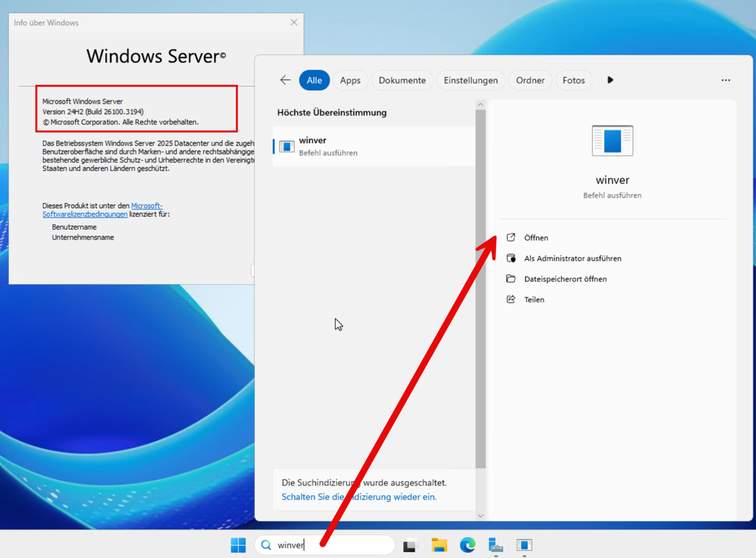The height and width of the screenshot is (558, 756).
Task: Open File Explorer from the taskbar
Action: [x=440, y=545]
